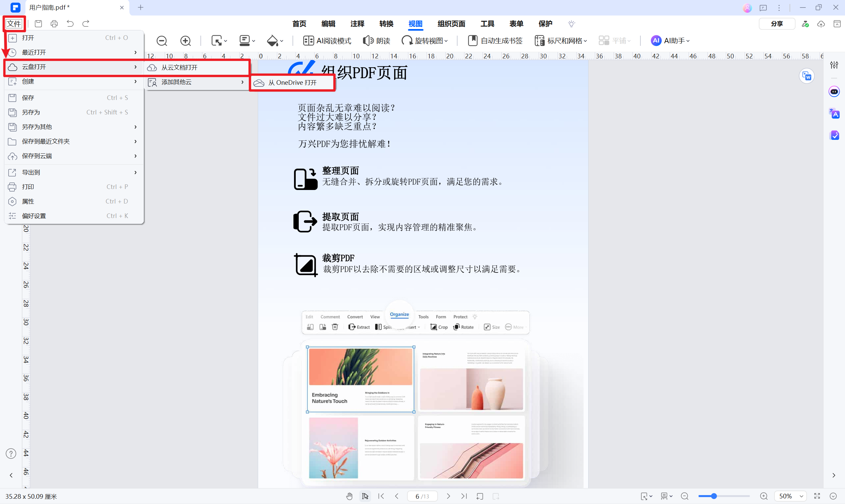845x504 pixels.
Task: Toggle hand pan mode in the status bar
Action: (349, 496)
